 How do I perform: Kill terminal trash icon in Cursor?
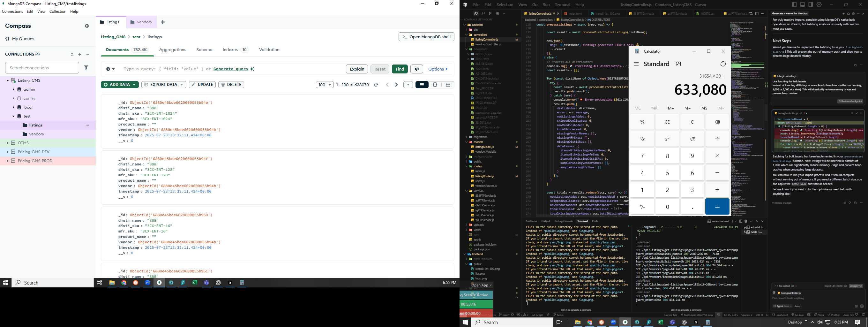coord(746,221)
